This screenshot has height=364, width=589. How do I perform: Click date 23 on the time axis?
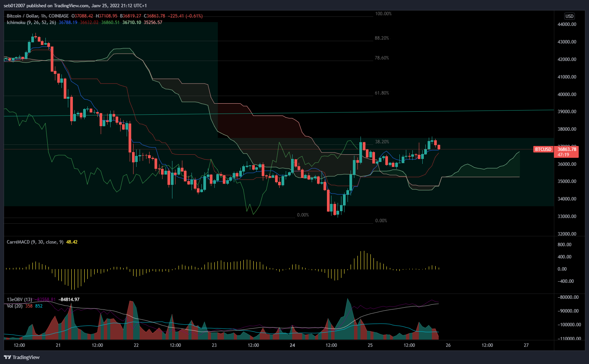[x=214, y=345]
